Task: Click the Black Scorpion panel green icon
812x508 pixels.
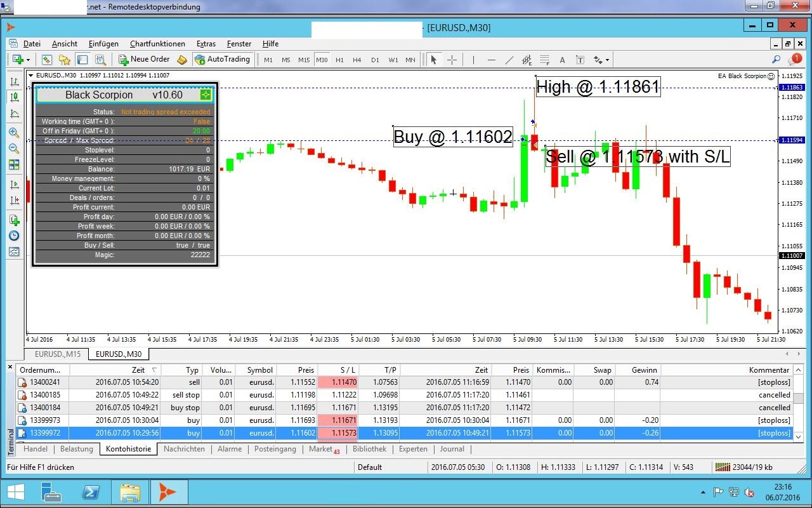Action: pos(206,95)
